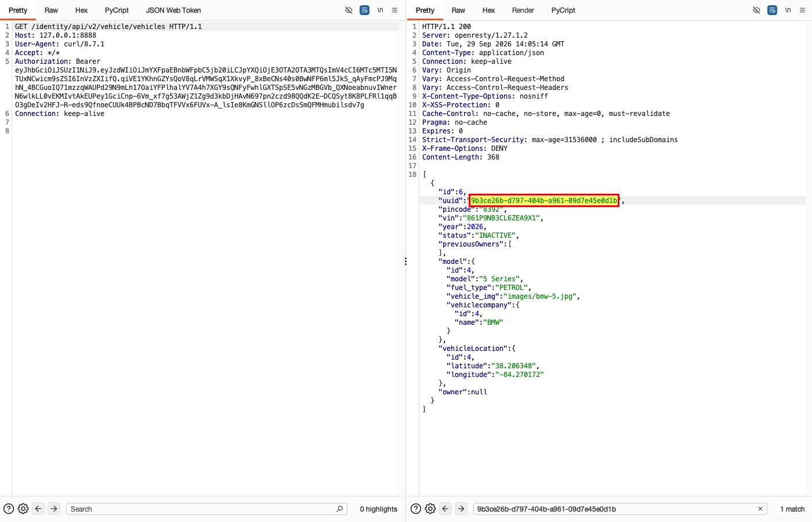Screen dimensions: 812x522
Task: Click the magnifier icon in request search box
Action: click(x=340, y=509)
